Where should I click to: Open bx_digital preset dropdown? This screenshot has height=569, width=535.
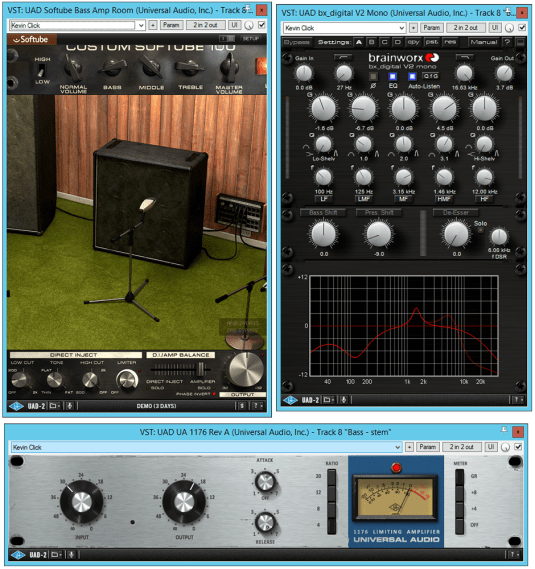coord(401,28)
